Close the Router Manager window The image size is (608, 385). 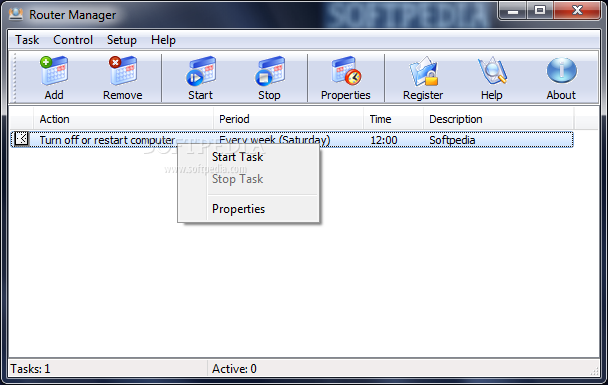pos(577,10)
